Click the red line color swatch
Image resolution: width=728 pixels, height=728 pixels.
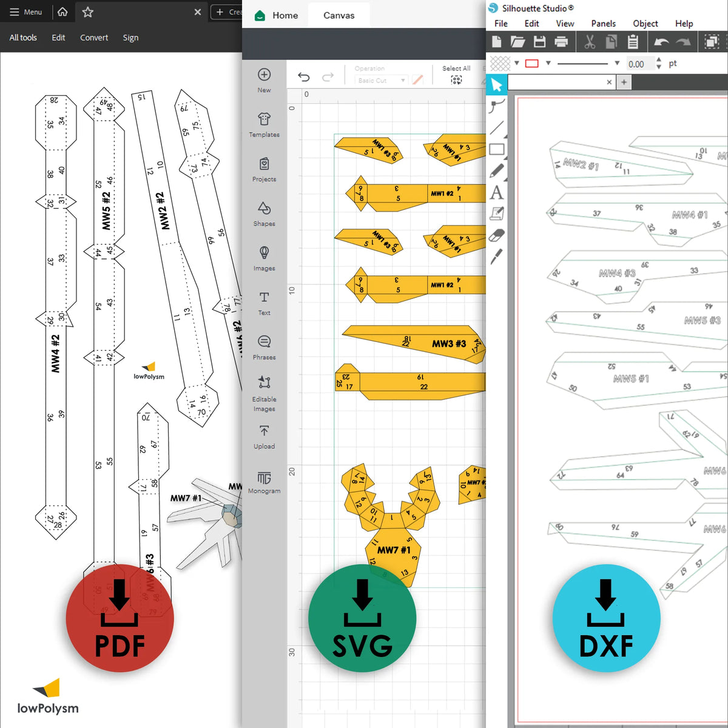click(532, 63)
